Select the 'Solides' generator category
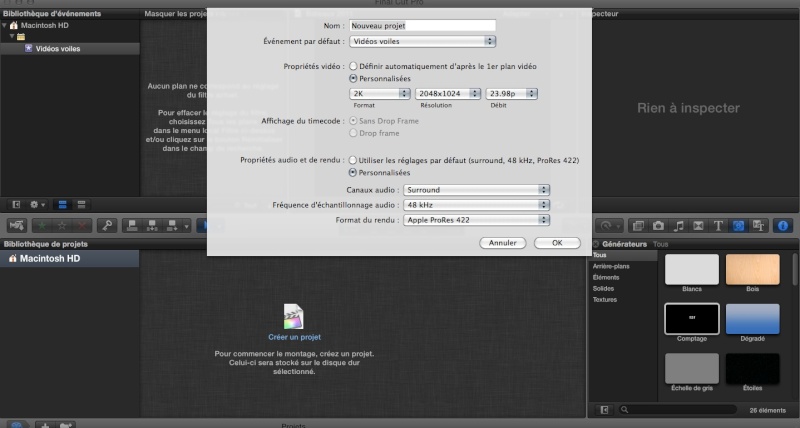800x428 pixels. 605,288
